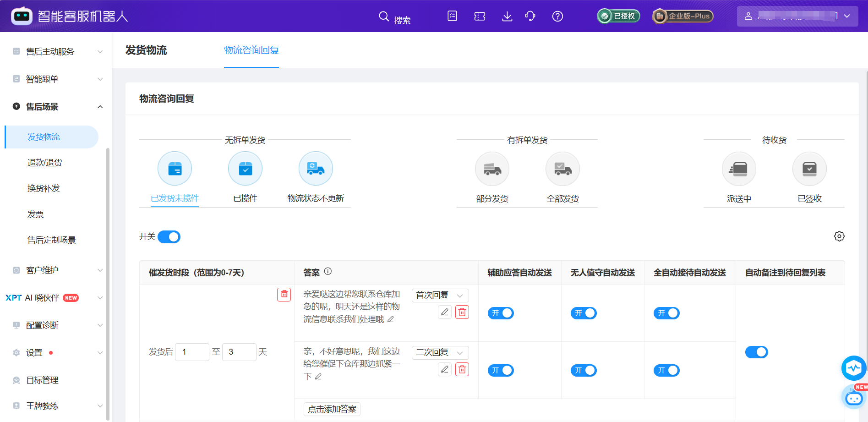This screenshot has width=868, height=422.
Task: Toggle 无人值守自动发送 for 二次回复
Action: [584, 370]
